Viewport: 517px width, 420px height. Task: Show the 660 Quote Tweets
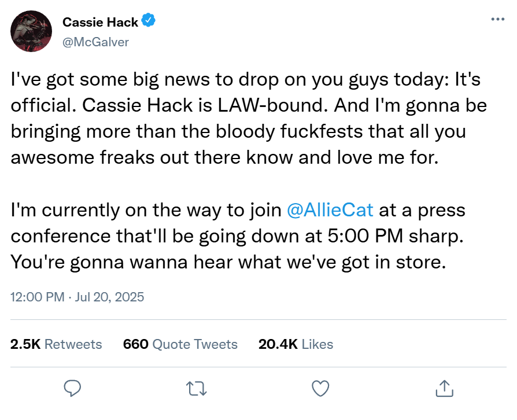tap(180, 344)
